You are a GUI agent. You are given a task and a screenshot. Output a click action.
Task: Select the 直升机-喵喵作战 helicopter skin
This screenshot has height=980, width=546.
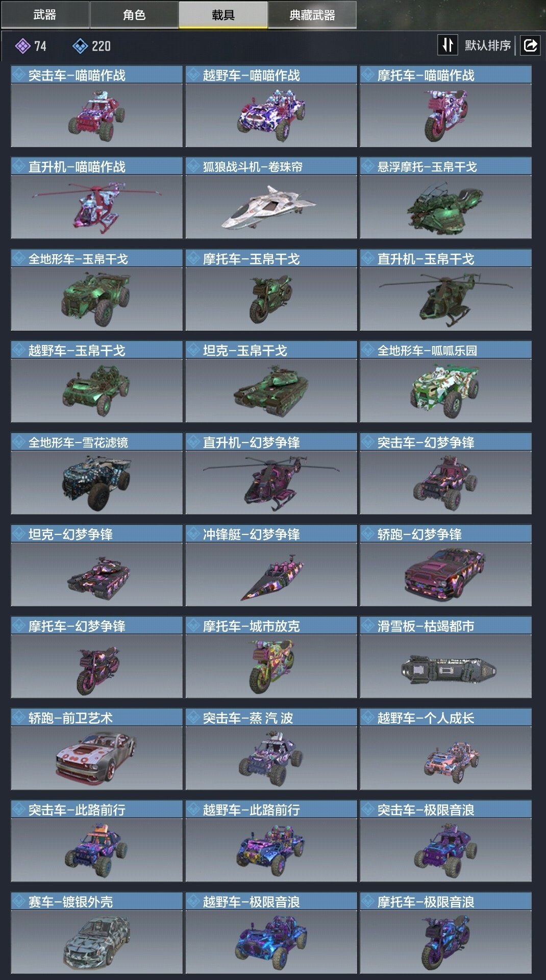[96, 198]
